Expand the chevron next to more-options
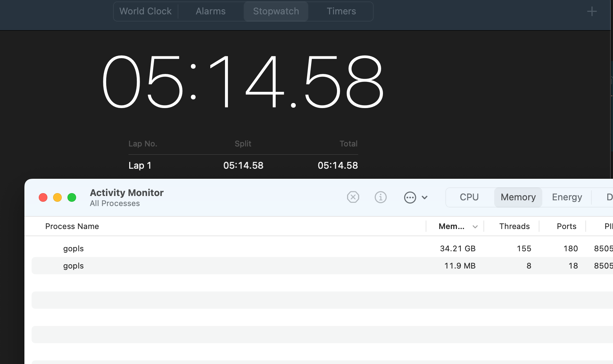Viewport: 613px width, 364px height. (x=425, y=197)
